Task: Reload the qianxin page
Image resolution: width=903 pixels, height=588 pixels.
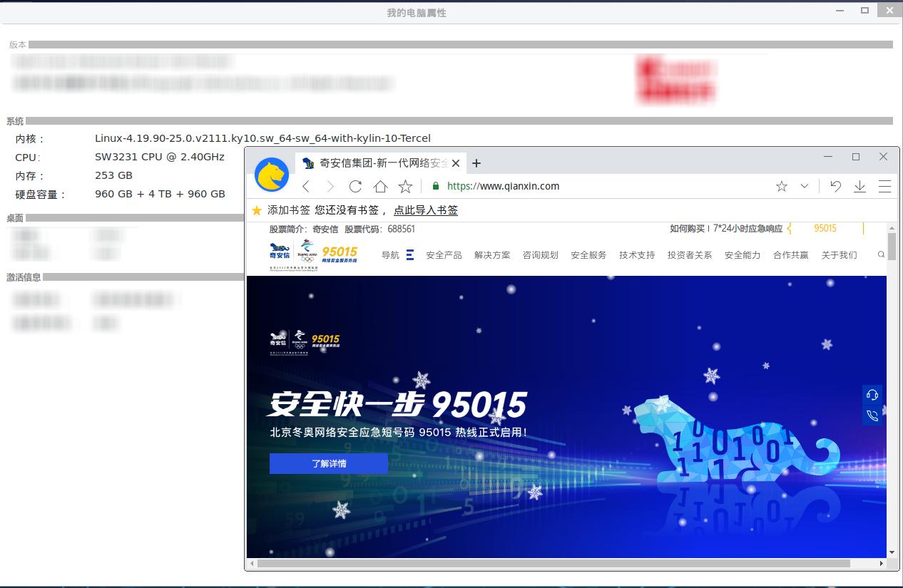Action: pyautogui.click(x=355, y=186)
